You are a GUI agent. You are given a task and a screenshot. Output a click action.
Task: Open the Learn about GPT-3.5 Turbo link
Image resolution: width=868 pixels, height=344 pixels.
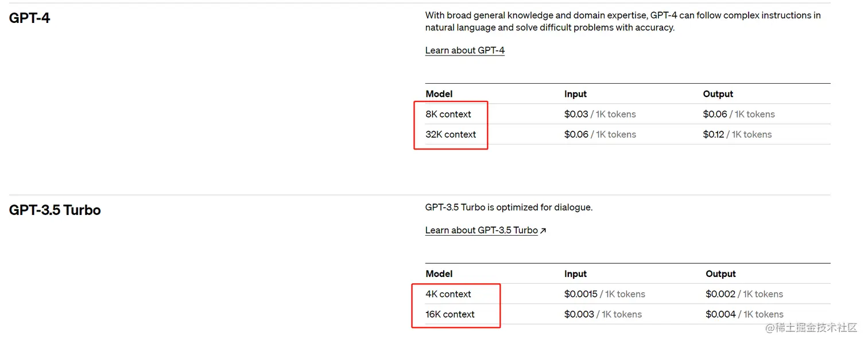coord(481,230)
